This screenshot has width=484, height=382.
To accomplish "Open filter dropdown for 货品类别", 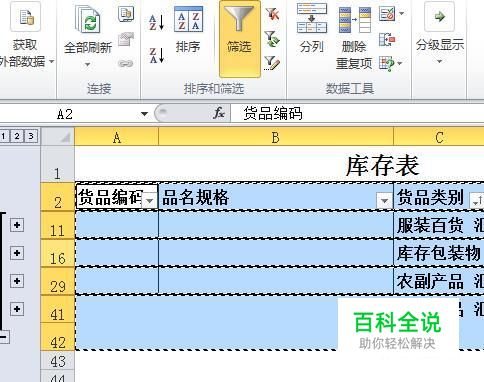I will [477, 201].
